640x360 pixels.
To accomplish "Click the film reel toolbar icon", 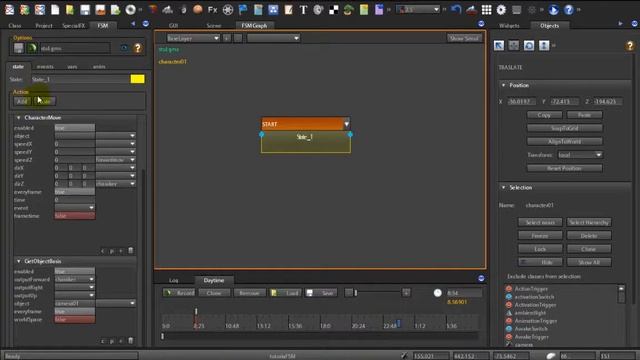I will tap(228, 9).
